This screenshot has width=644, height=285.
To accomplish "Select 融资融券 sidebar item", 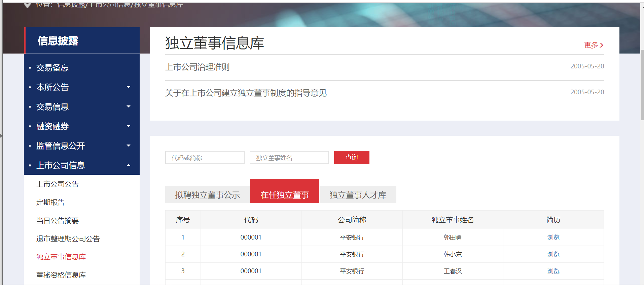I will point(52,126).
